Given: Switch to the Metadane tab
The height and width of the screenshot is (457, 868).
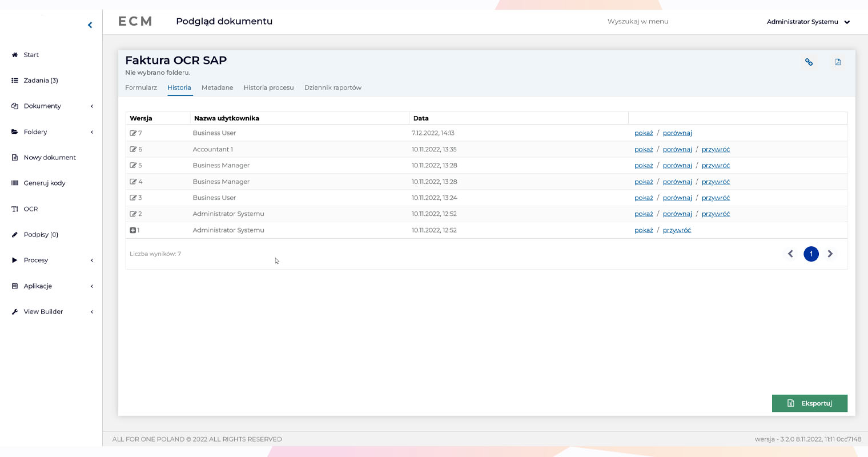Looking at the screenshot, I should 217,88.
